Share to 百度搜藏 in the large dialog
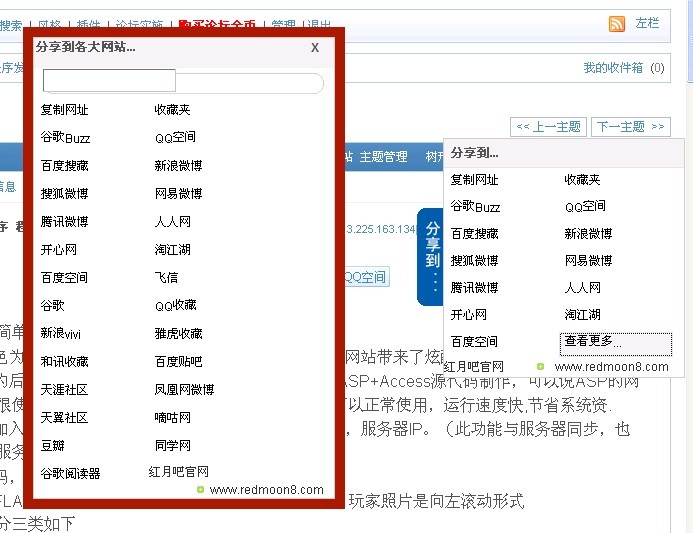The width and height of the screenshot is (693, 533). coord(65,166)
